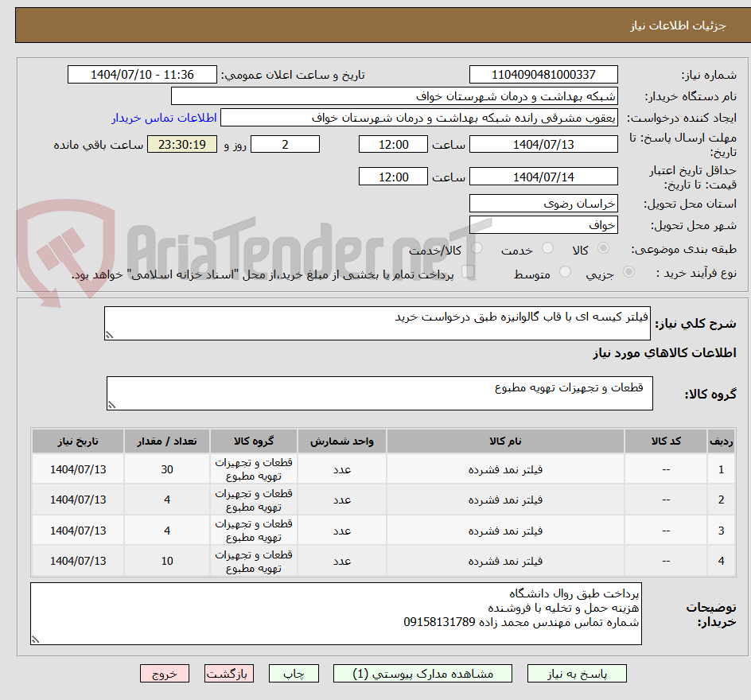
Task: Choose متوسط as purchase process type
Action: coord(565,270)
